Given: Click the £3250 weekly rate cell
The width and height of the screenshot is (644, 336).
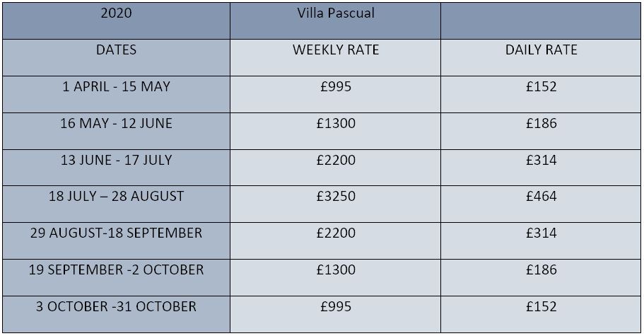Looking at the screenshot, I should 335,197.
